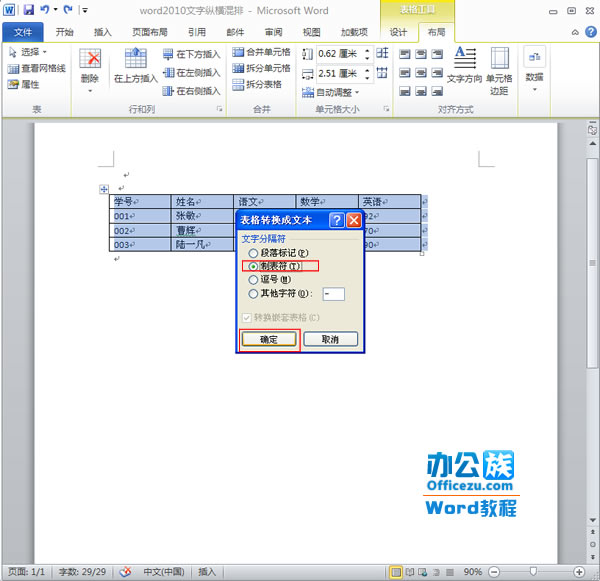Image resolution: width=600 pixels, height=581 pixels.
Task: Open Customize Quick Access Toolbar dropdown
Action: tap(85, 10)
